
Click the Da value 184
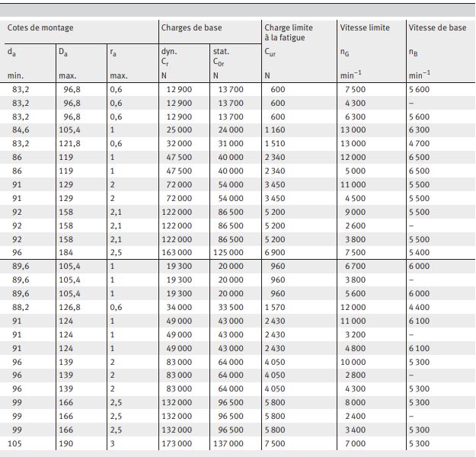pyautogui.click(x=65, y=252)
